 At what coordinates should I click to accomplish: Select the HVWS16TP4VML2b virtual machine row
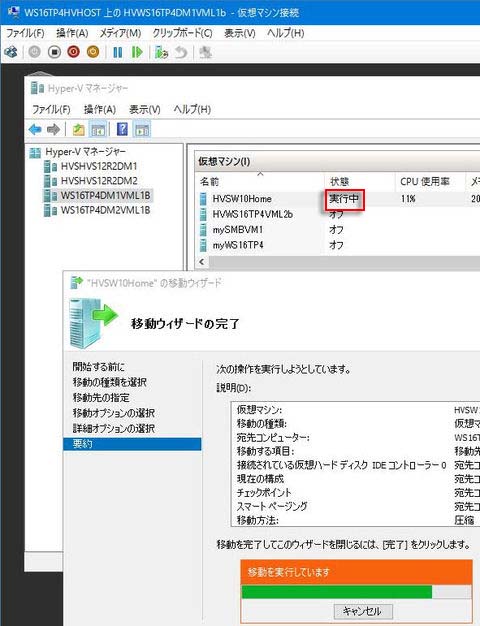pyautogui.click(x=339, y=214)
